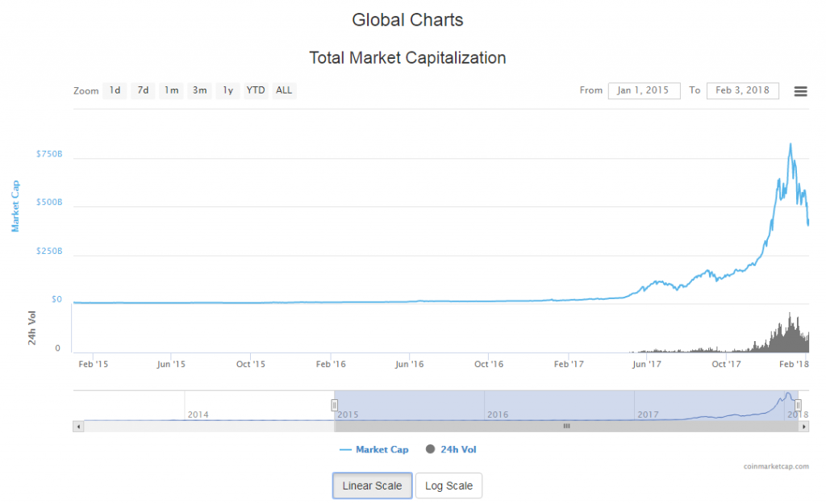The image size is (826, 504).
Task: Set zoom range to 7d
Action: click(x=143, y=90)
